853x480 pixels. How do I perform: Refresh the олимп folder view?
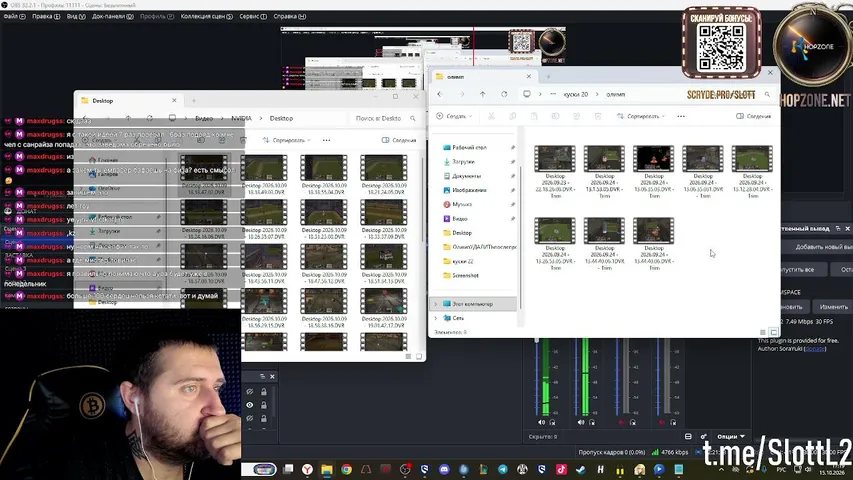coord(504,94)
